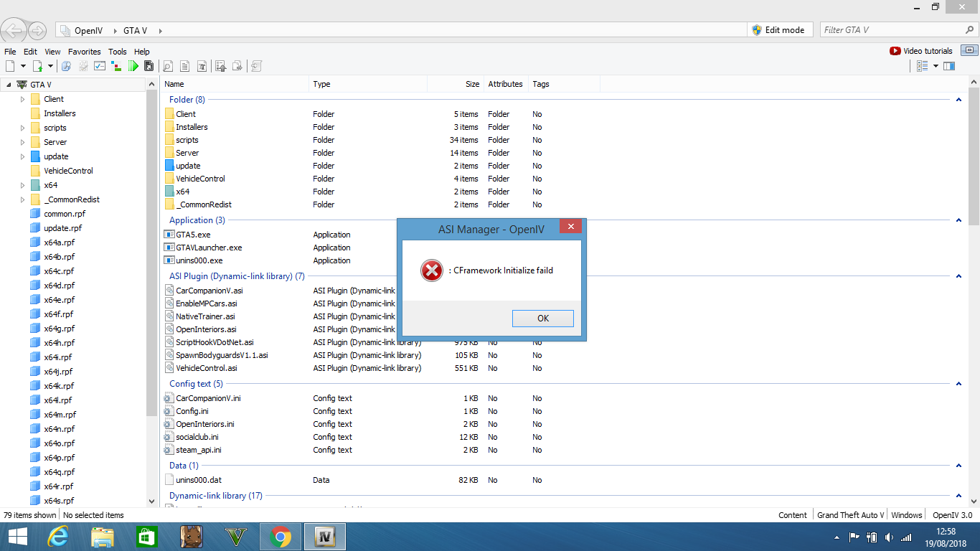980x551 pixels.
Task: Click the green play arrows toolbar icon
Action: (133, 66)
